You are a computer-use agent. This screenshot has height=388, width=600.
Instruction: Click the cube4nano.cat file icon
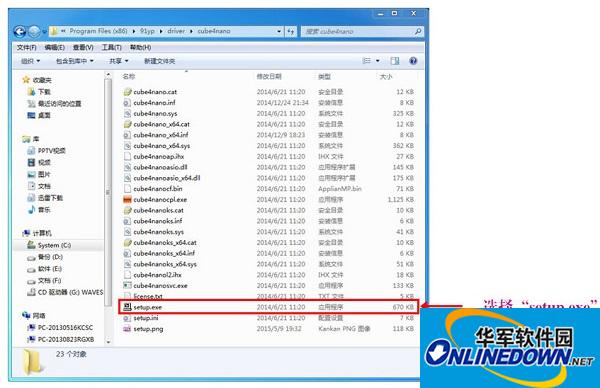[x=127, y=92]
